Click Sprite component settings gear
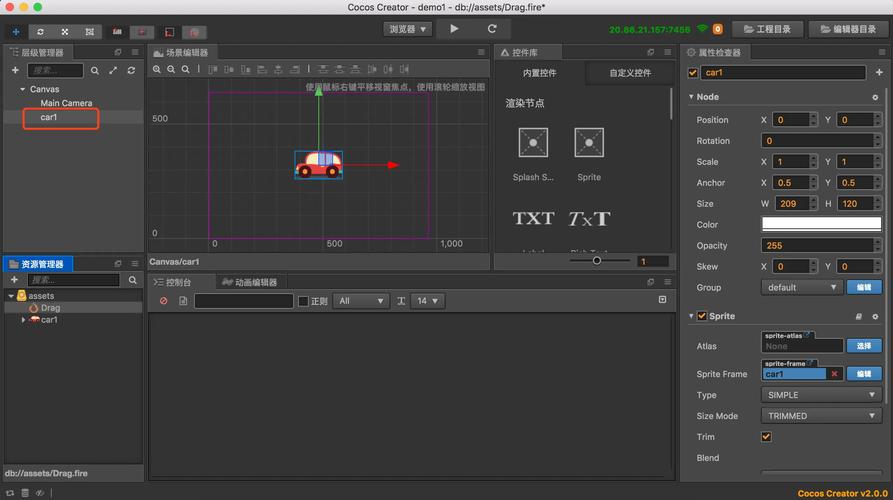Image resolution: width=893 pixels, height=500 pixels. click(x=875, y=317)
